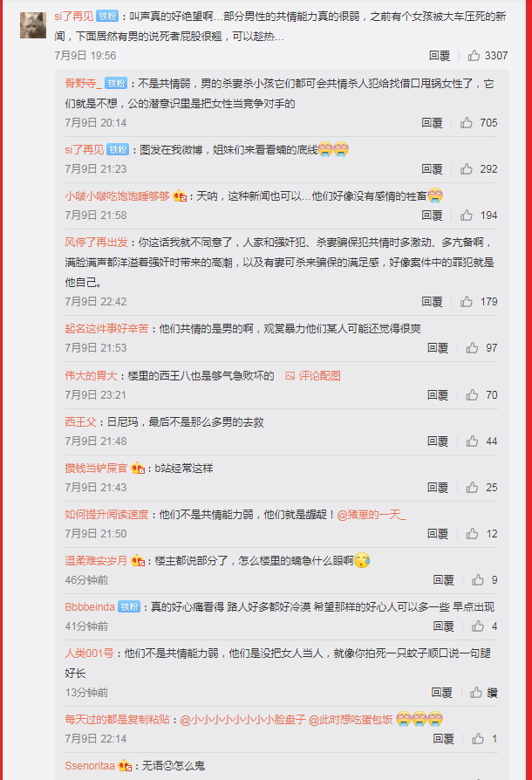Click 铁粉 badge next to Bbbbeinda
Image resolution: width=532 pixels, height=780 pixels.
[x=129, y=607]
